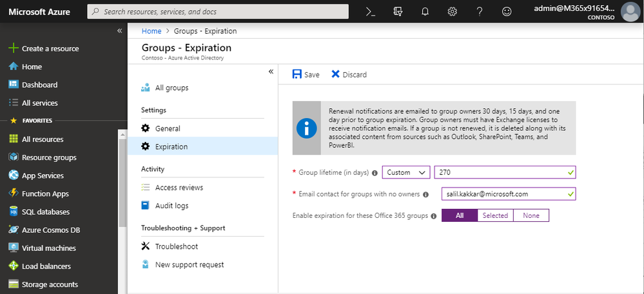Open directory and subscription filter icon

point(398,12)
